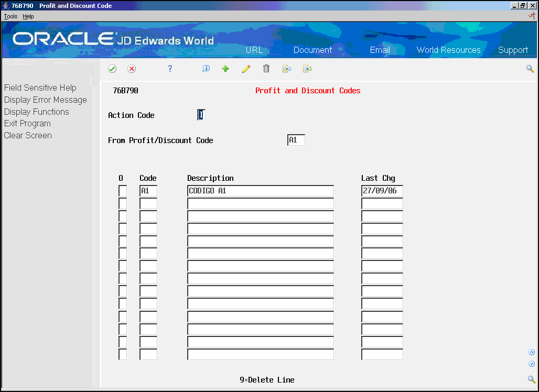539x392 pixels.
Task: Click the second row Code field
Action: click(x=148, y=203)
